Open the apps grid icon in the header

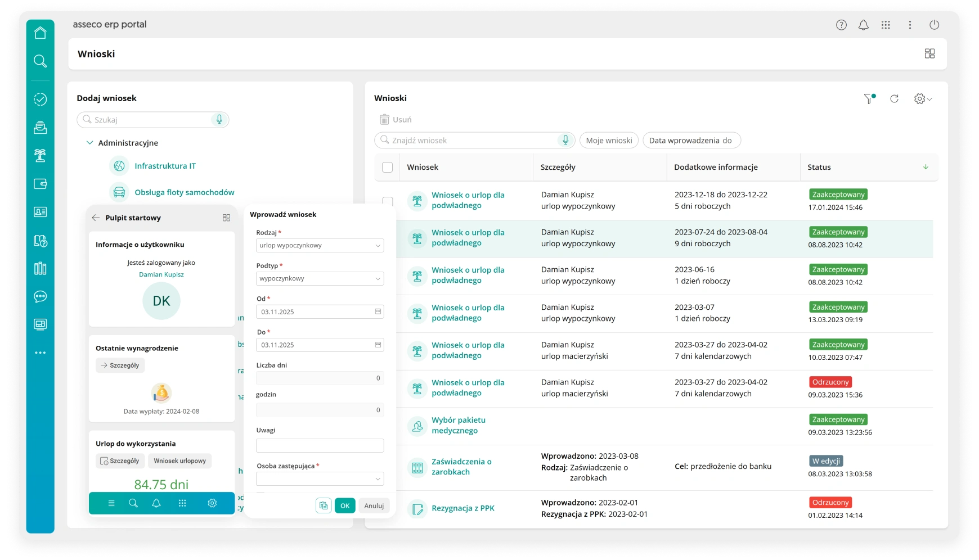(x=886, y=25)
